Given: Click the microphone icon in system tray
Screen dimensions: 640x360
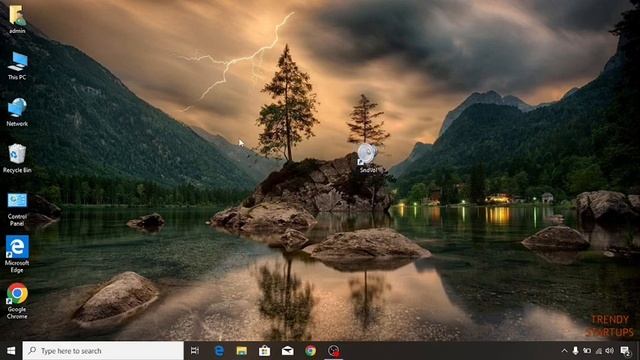Looking at the screenshot, I should (575, 351).
